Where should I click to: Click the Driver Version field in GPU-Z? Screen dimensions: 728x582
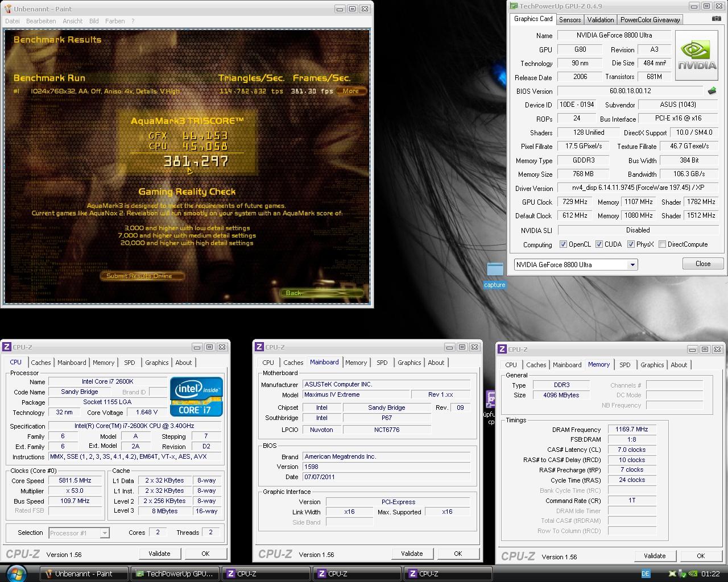pyautogui.click(x=638, y=188)
